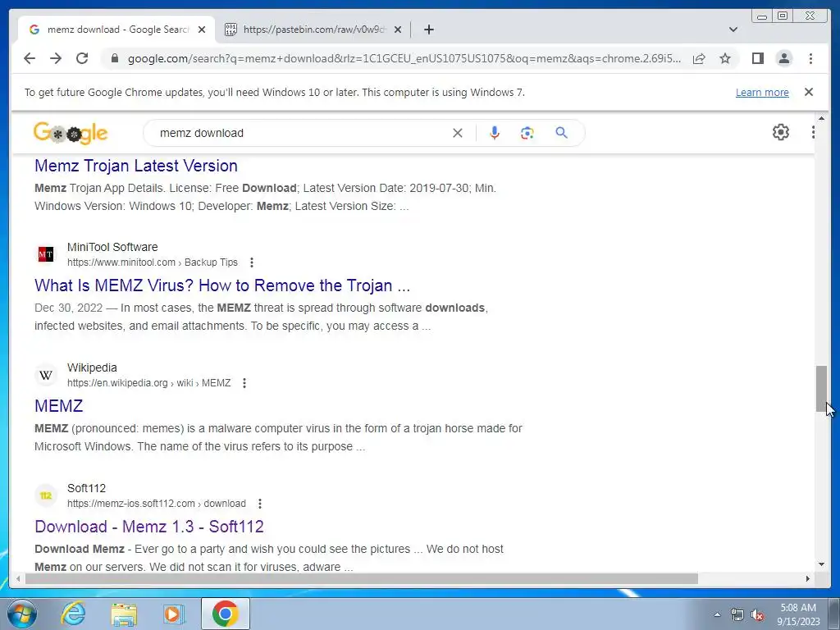Click the address bar URL
The height and width of the screenshot is (630, 840).
pos(404,58)
